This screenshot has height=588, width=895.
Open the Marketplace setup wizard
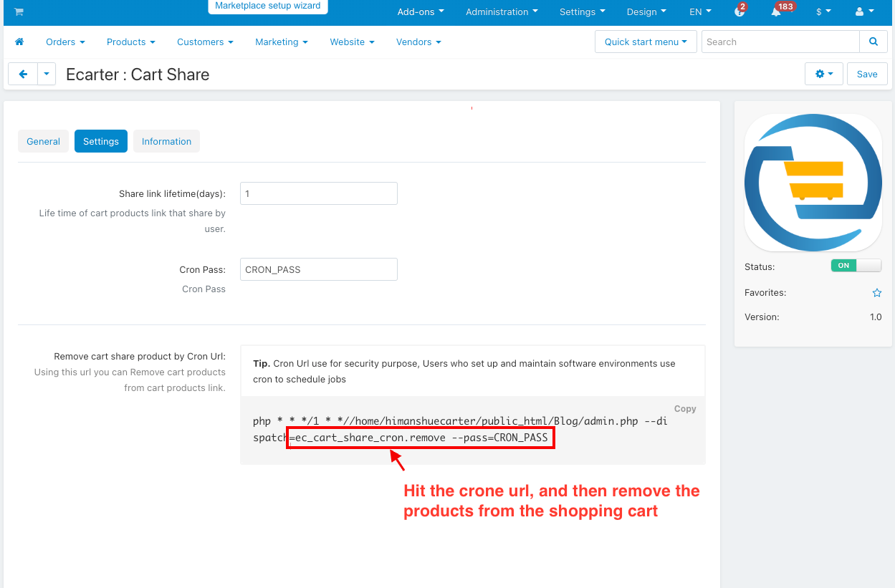coord(268,6)
